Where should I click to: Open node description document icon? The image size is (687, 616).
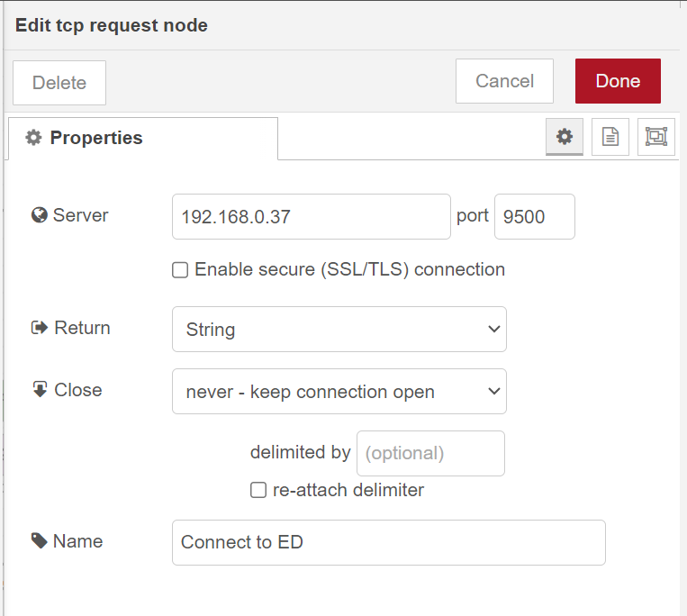610,137
